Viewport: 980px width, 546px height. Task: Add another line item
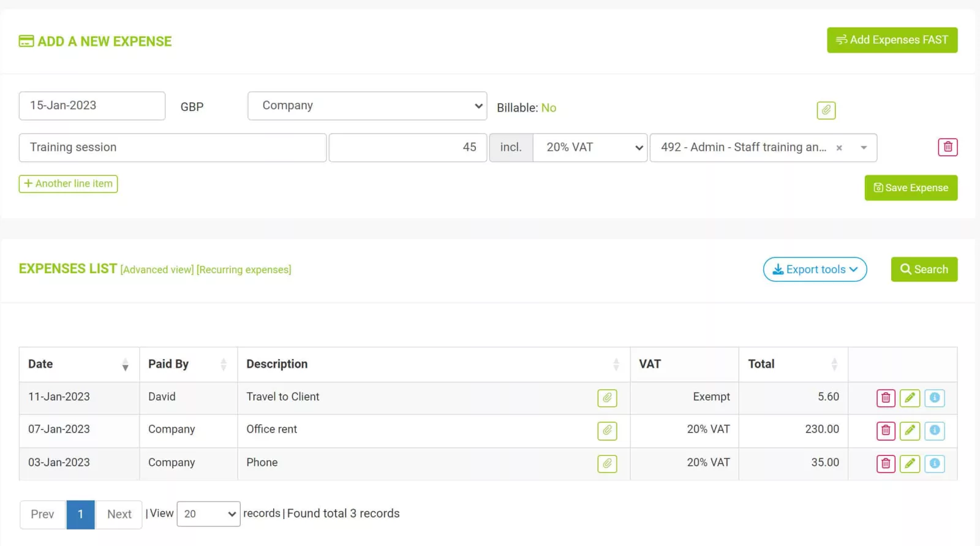(68, 183)
